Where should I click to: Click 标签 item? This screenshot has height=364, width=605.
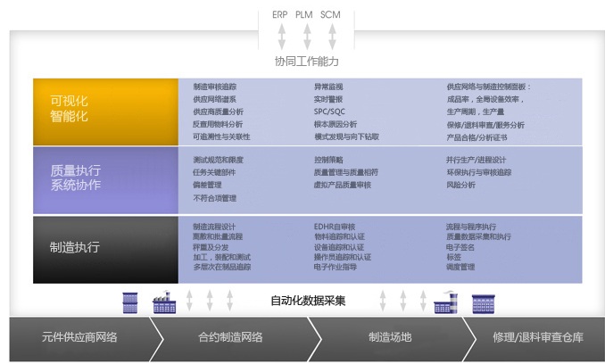click(x=453, y=257)
